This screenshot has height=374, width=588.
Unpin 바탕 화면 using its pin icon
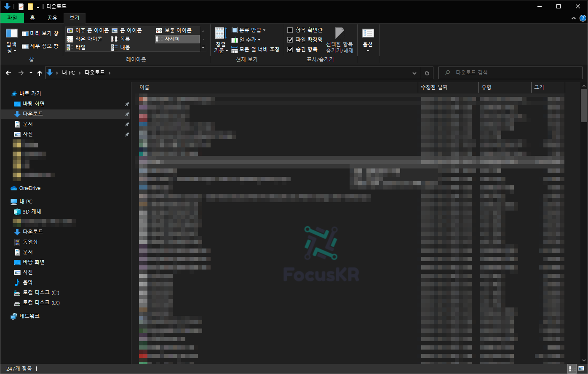(x=127, y=104)
